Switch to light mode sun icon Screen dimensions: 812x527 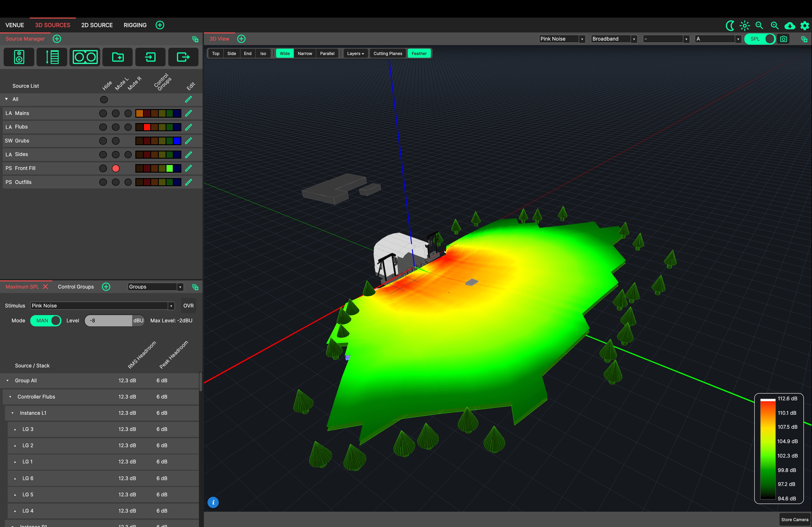point(745,25)
